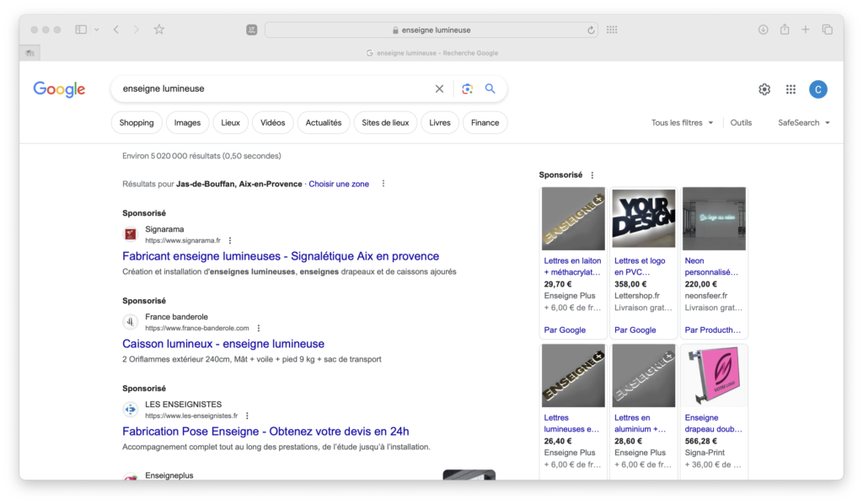Open Google settings gear
Screen dimensions: 863x504
tap(764, 89)
